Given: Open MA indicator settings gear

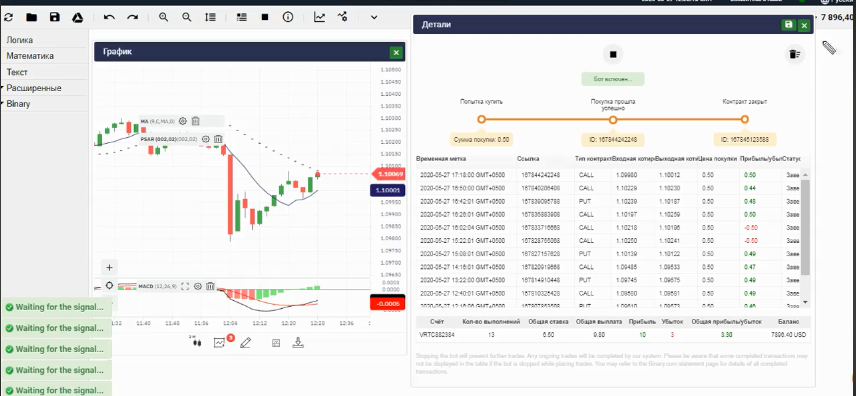Looking at the screenshot, I should [x=183, y=121].
